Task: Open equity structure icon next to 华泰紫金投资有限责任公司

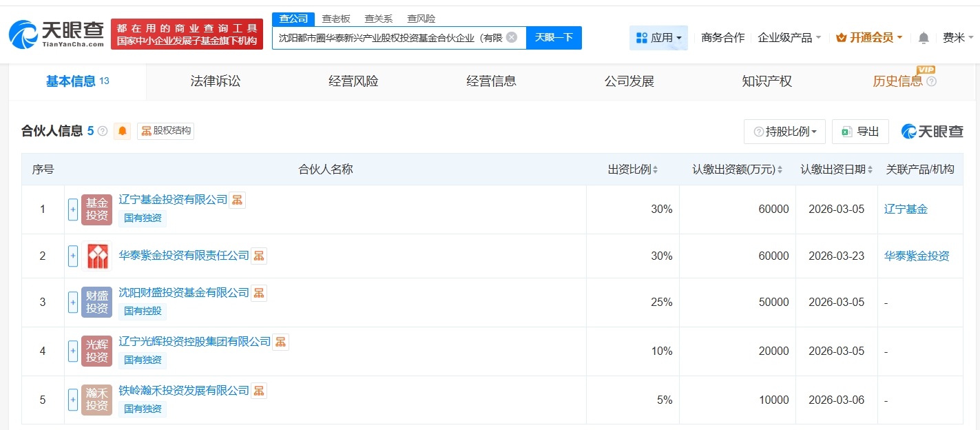Action: 259,256
